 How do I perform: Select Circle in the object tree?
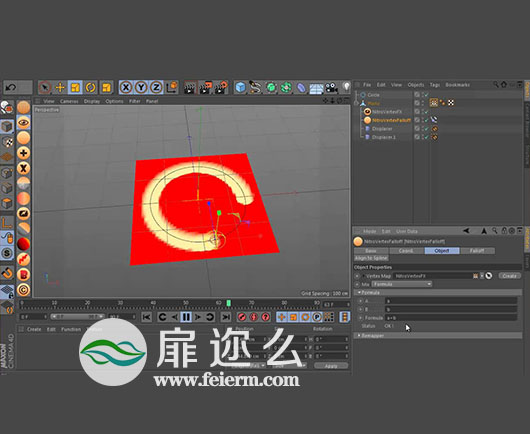point(374,95)
